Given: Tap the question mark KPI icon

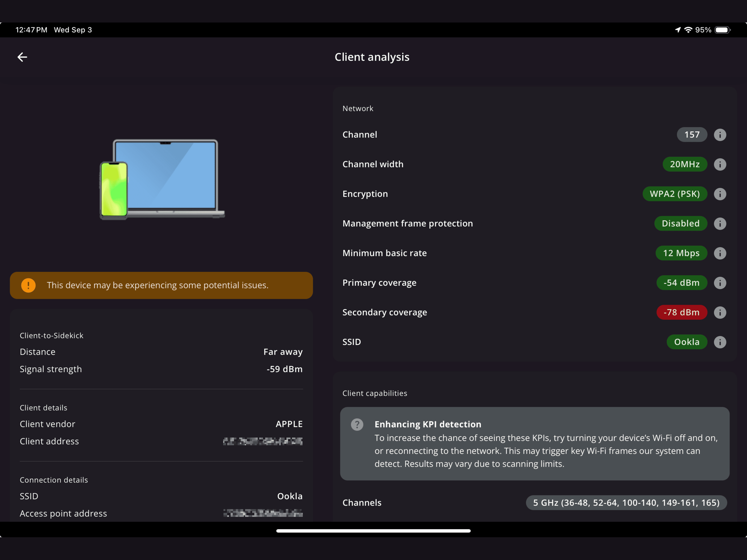Looking at the screenshot, I should [357, 424].
